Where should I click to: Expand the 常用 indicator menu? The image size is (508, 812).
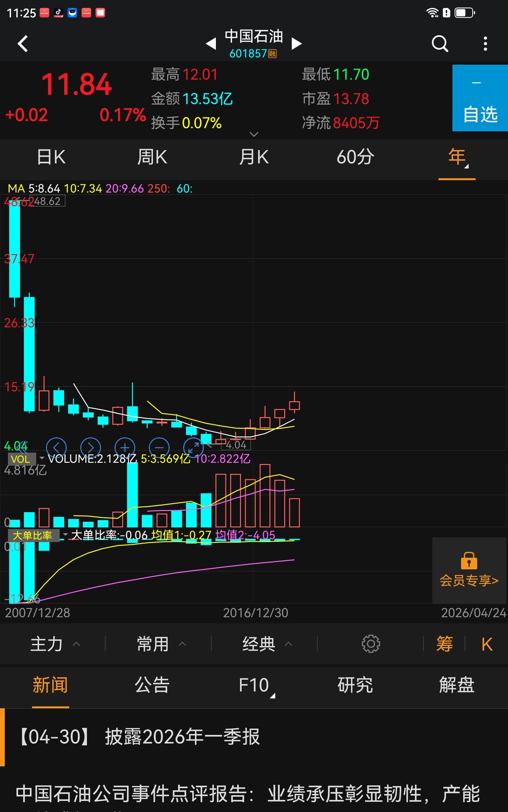pyautogui.click(x=161, y=644)
